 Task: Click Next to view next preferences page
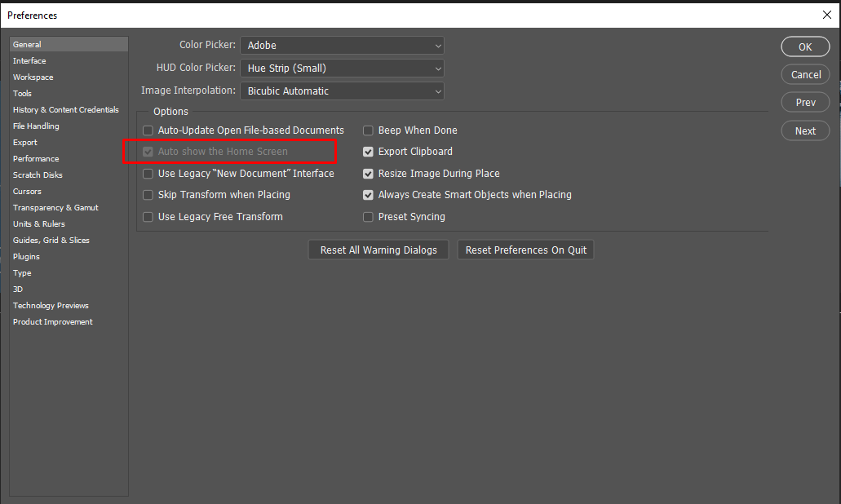[804, 130]
